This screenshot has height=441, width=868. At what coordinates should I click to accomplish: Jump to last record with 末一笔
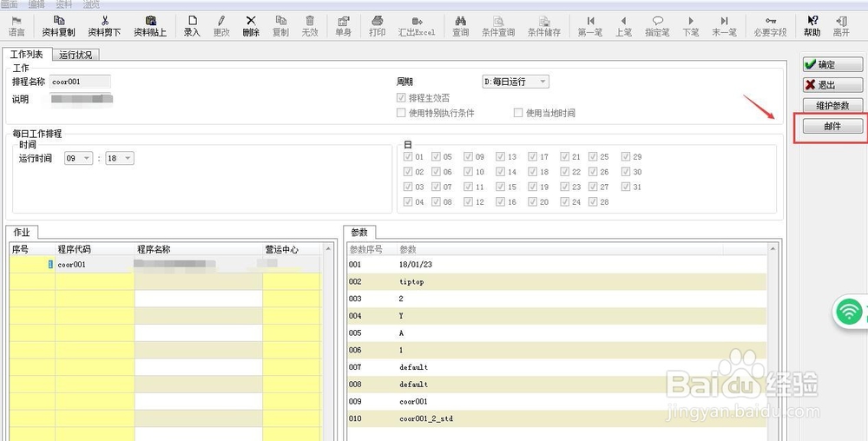(x=724, y=26)
